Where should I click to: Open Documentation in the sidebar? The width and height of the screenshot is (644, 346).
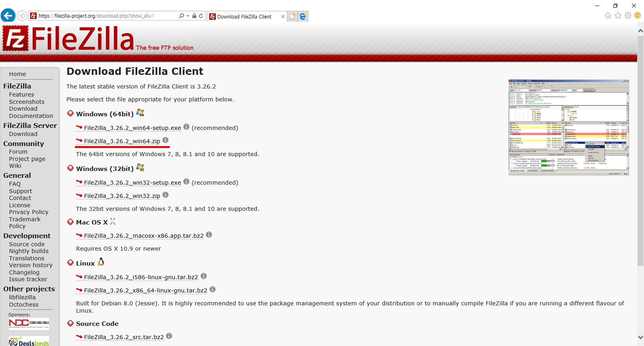coord(31,116)
